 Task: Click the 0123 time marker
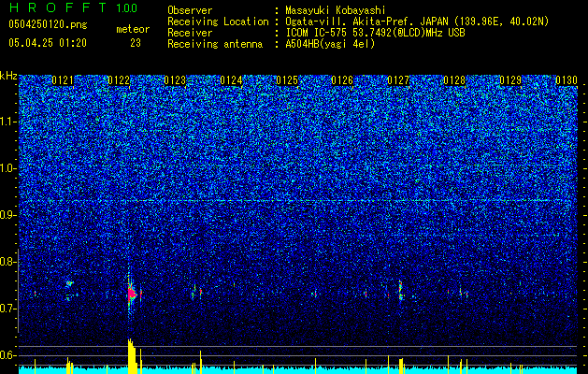pos(175,80)
